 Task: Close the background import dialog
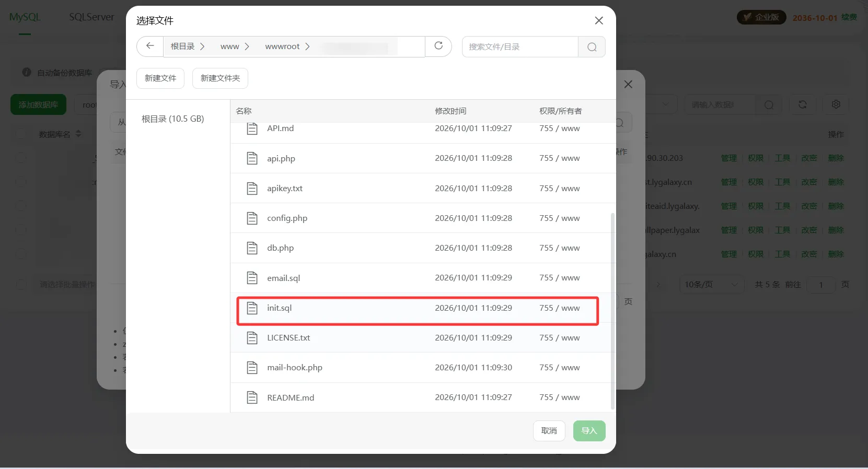point(628,84)
